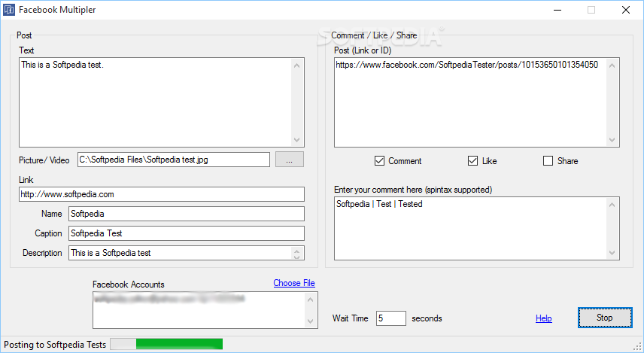Focus the Caption field with Softpedia Test
Image resolution: width=644 pixels, height=353 pixels.
tap(186, 233)
